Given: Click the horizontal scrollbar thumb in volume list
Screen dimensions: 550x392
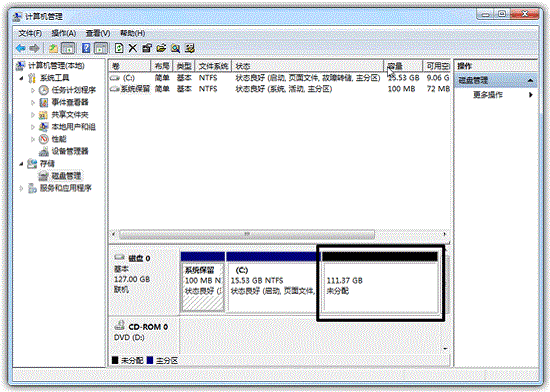Looking at the screenshot, I should 247,234.
